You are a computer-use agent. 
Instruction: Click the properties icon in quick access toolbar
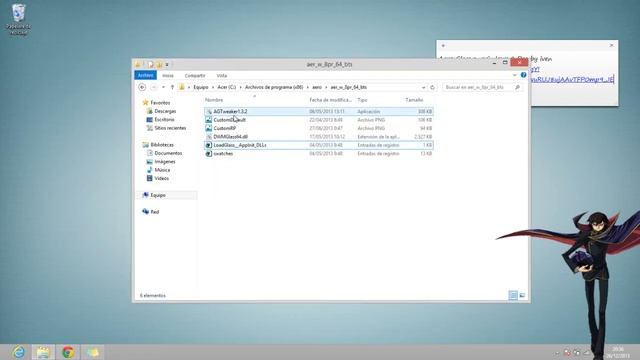pos(151,64)
